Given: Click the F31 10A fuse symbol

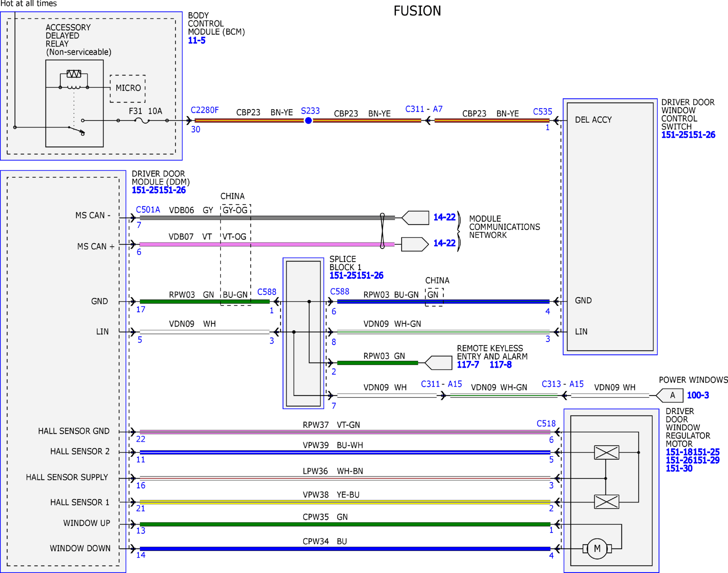Looking at the screenshot, I should [142, 120].
